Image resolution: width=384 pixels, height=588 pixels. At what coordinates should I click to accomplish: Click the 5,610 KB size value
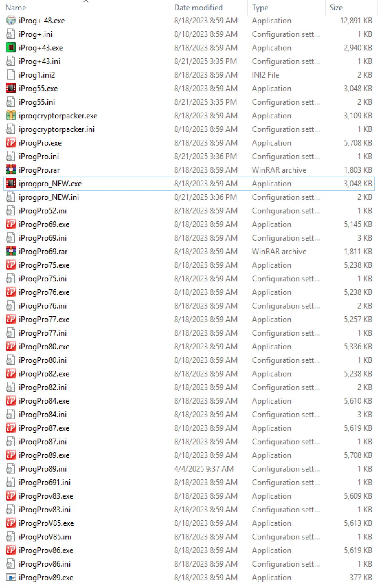[358, 401]
